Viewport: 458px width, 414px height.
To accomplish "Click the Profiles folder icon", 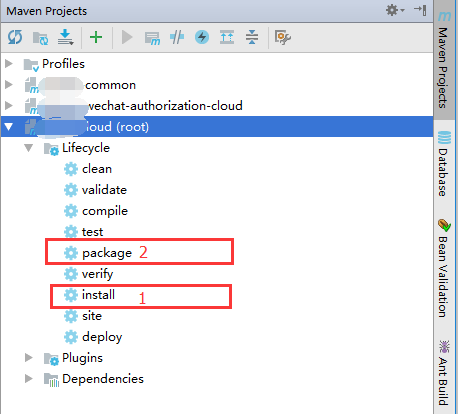I will pos(31,65).
